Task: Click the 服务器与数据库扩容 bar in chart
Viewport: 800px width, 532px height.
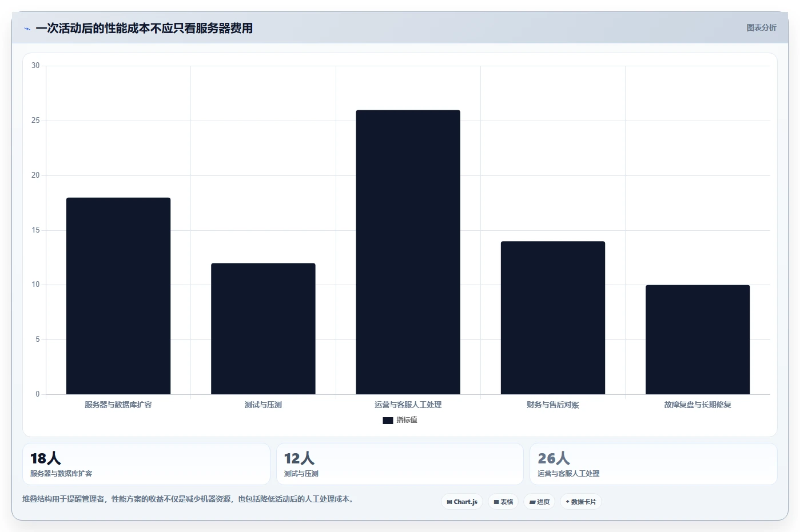Action: [118, 296]
